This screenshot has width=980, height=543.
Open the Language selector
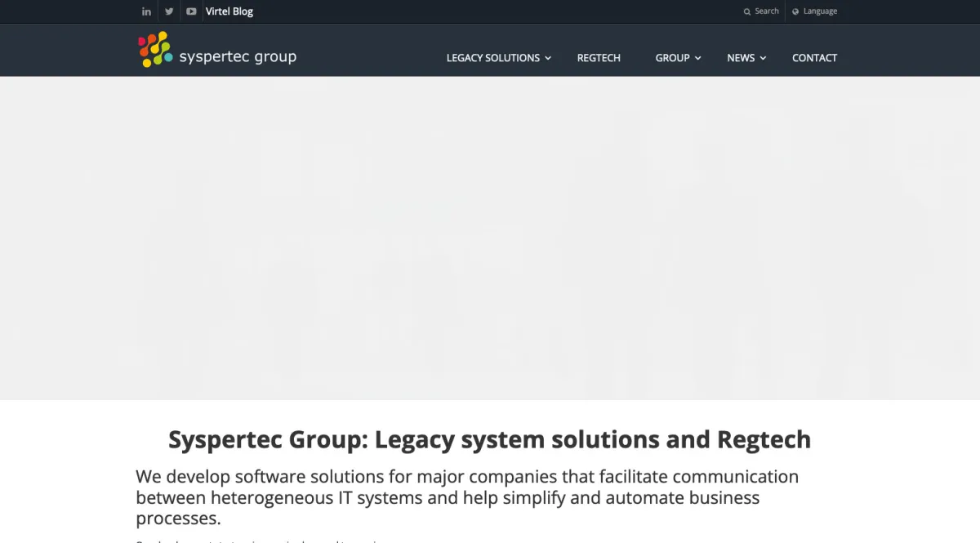click(x=820, y=11)
